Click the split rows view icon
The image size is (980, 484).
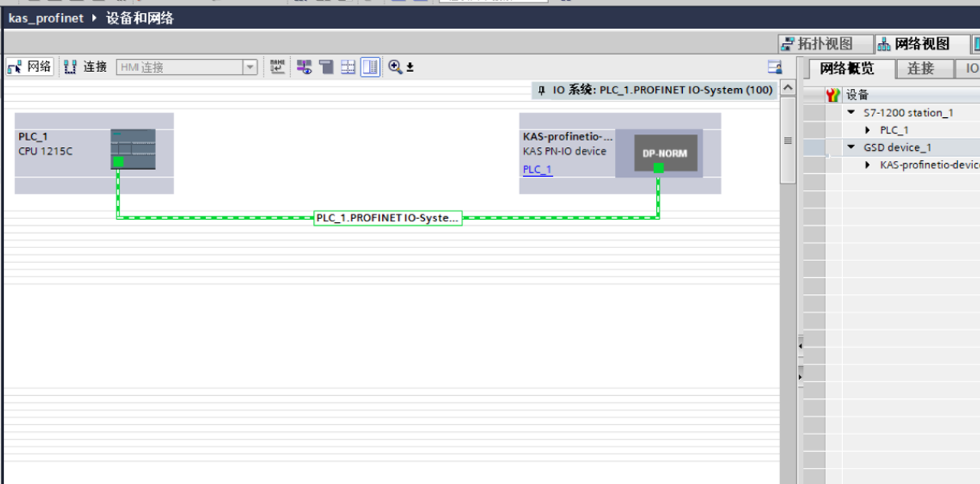click(x=348, y=67)
